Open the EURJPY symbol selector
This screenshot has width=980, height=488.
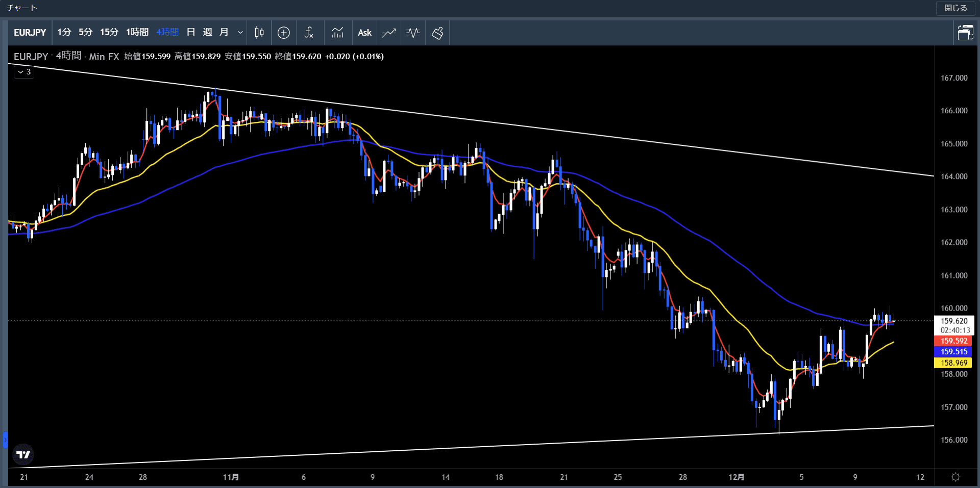(30, 33)
